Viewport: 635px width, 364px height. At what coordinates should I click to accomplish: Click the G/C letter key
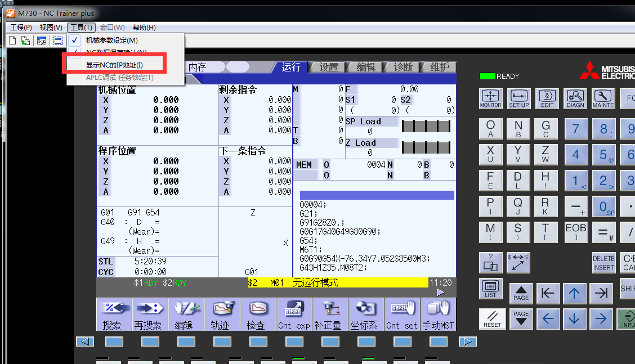coord(545,129)
